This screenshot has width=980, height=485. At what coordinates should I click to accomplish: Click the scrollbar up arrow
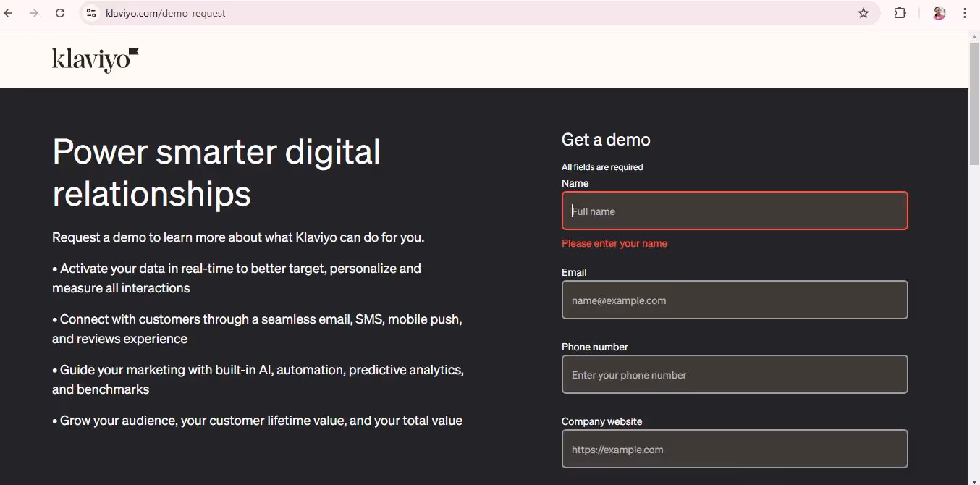[x=974, y=36]
